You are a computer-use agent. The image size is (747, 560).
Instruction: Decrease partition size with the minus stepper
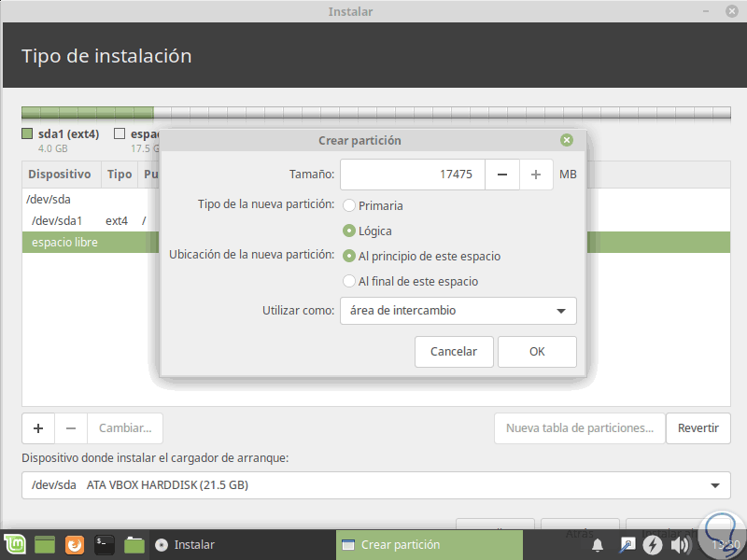tap(501, 174)
